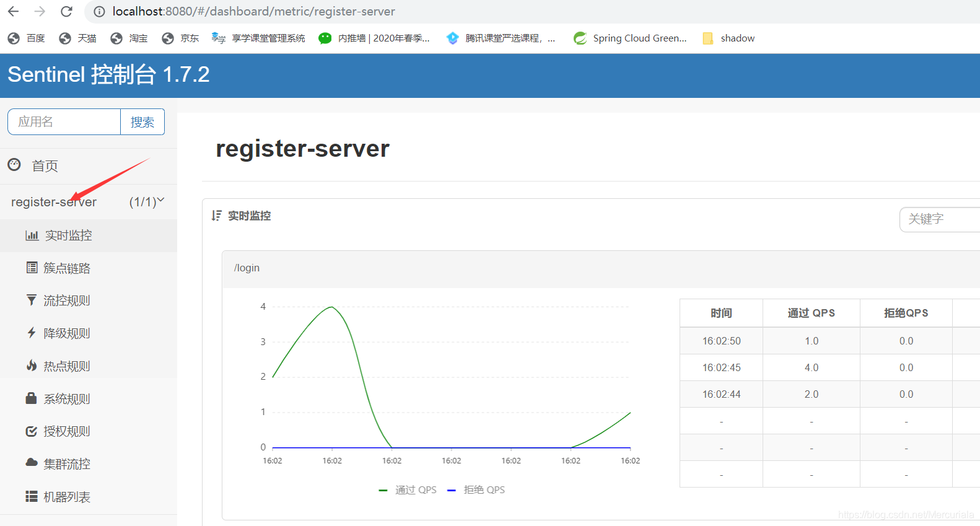Select the 16:02:50 time cell
Viewport: 980px width, 526px height.
click(x=721, y=341)
